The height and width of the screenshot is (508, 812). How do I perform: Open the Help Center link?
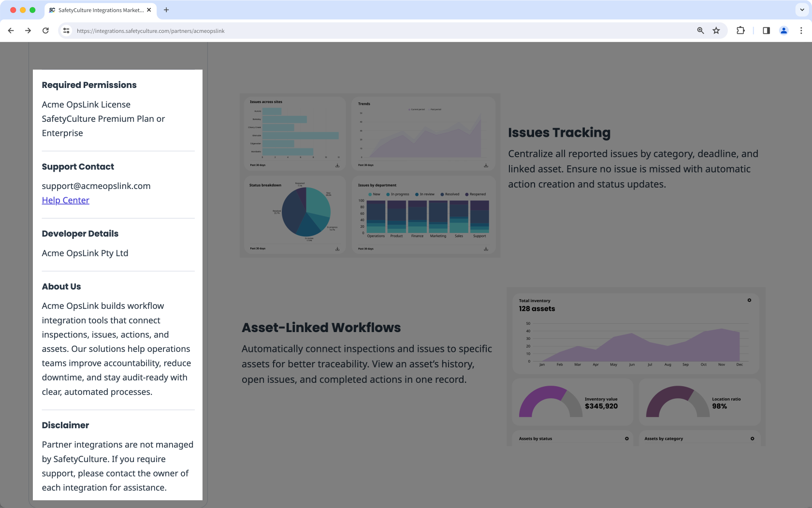point(65,200)
